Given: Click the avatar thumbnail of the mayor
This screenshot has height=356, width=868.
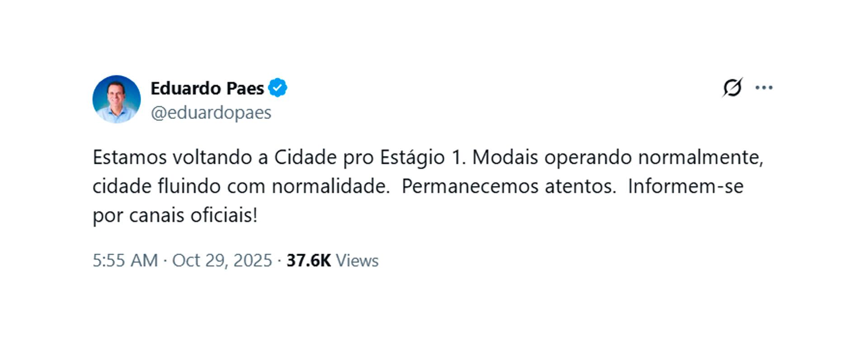Looking at the screenshot, I should click(x=116, y=99).
